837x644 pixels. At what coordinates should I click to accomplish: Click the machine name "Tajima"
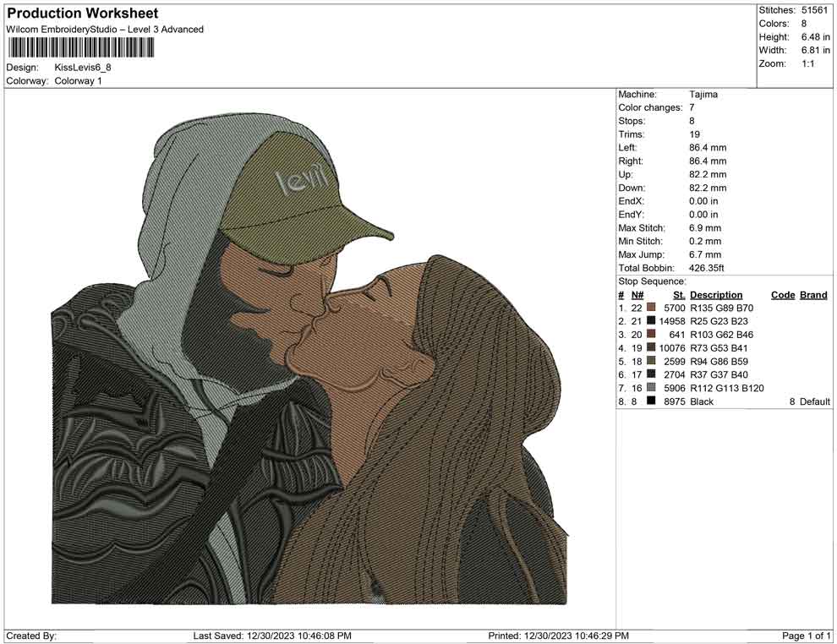pos(703,95)
